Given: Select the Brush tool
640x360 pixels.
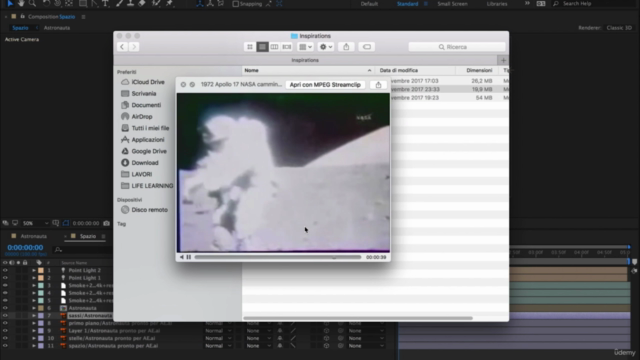Looking at the screenshot, I should coord(119,3).
